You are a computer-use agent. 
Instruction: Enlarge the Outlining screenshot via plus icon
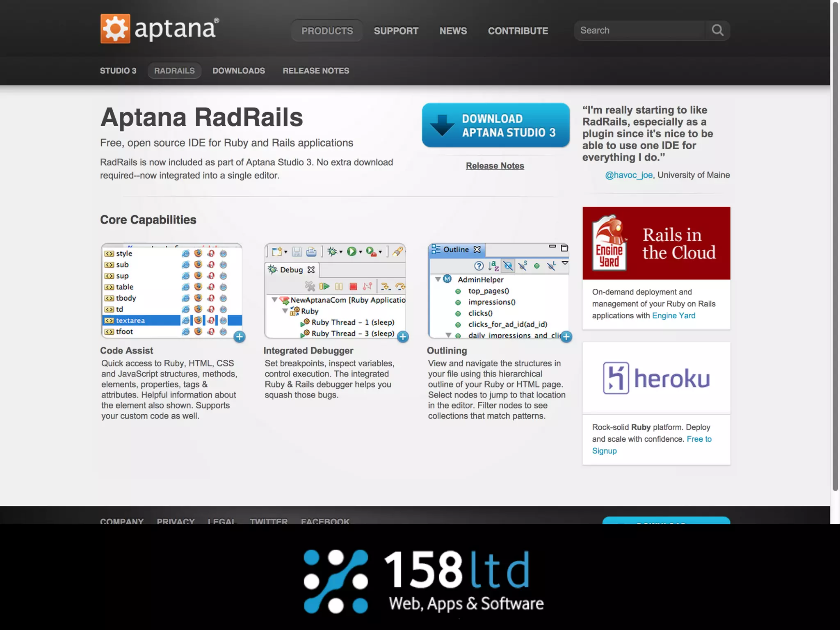566,337
